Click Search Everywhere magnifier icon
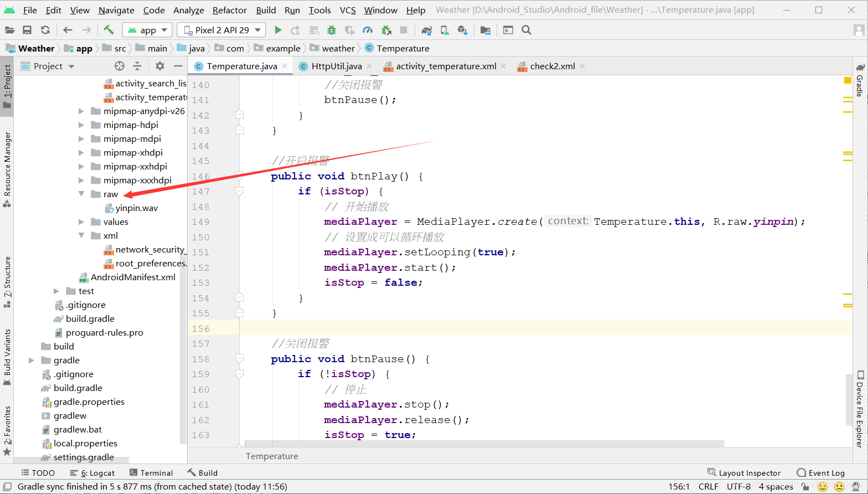The image size is (868, 494). pos(526,30)
